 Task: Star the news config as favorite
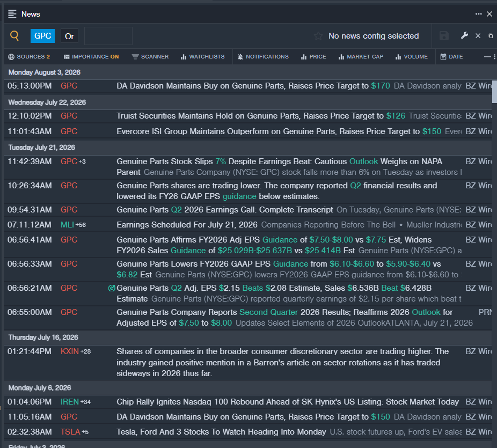(x=318, y=36)
